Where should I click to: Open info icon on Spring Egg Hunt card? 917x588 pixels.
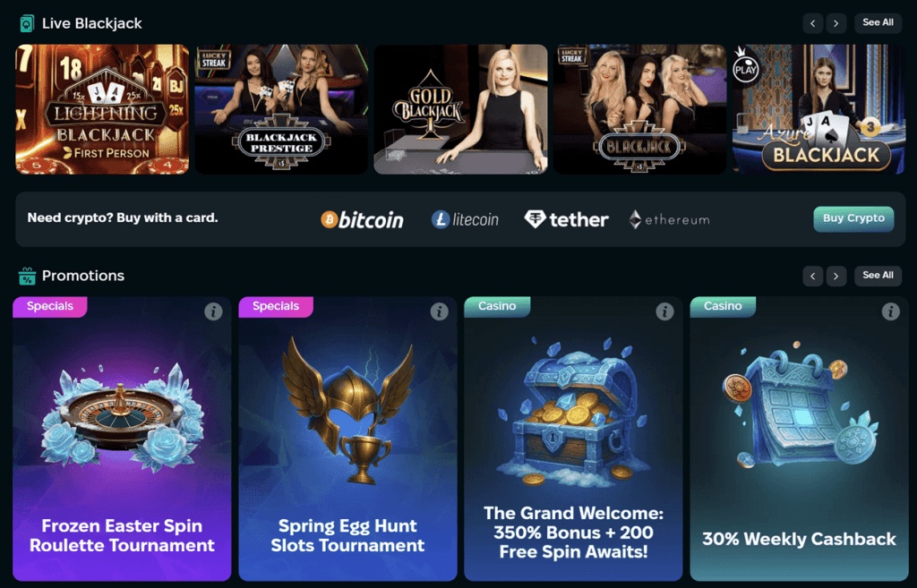tap(439, 311)
